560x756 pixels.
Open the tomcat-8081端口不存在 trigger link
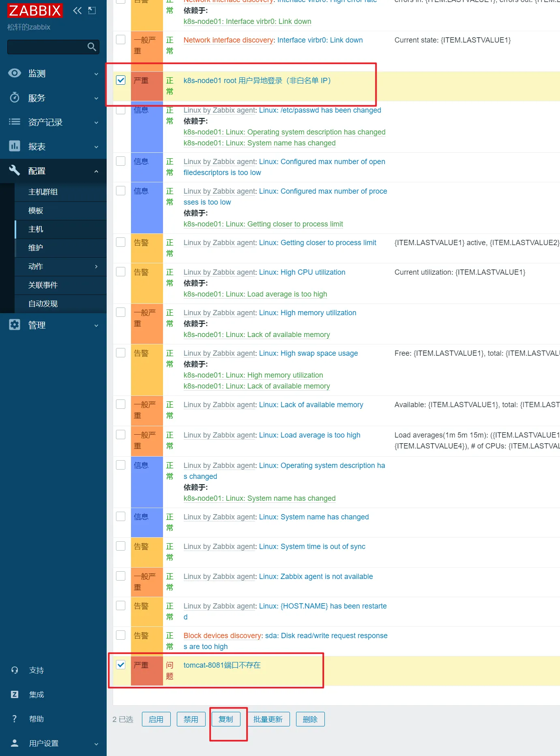click(222, 665)
